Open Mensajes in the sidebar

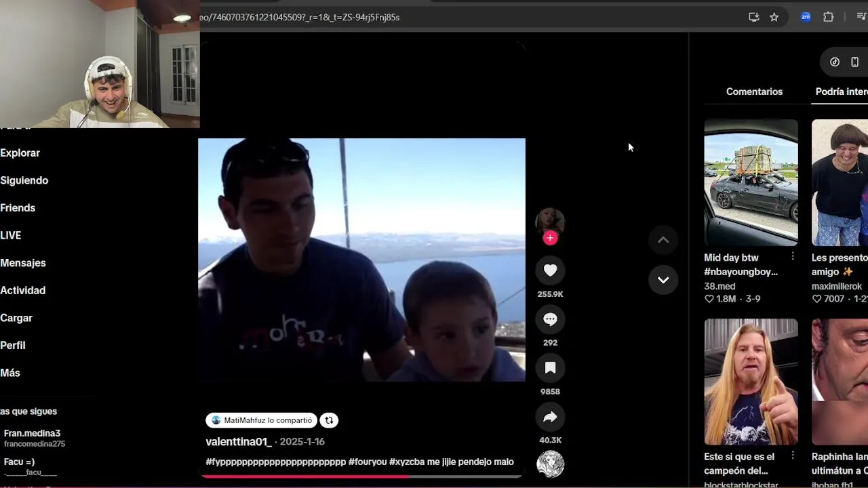pos(23,263)
